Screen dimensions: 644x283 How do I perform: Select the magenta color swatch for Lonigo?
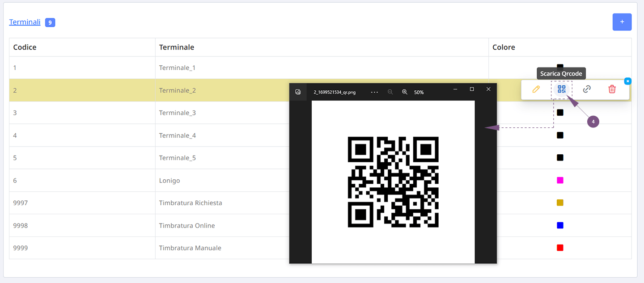[560, 180]
